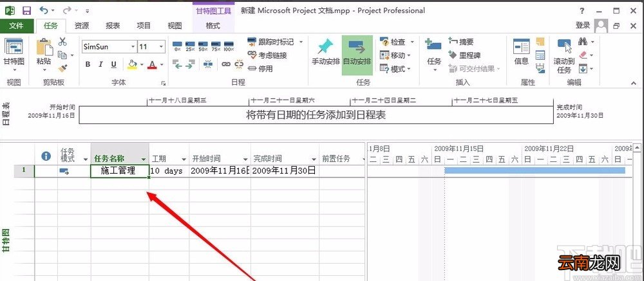
Task: Click the task details icon under notes
Action: (x=540, y=55)
